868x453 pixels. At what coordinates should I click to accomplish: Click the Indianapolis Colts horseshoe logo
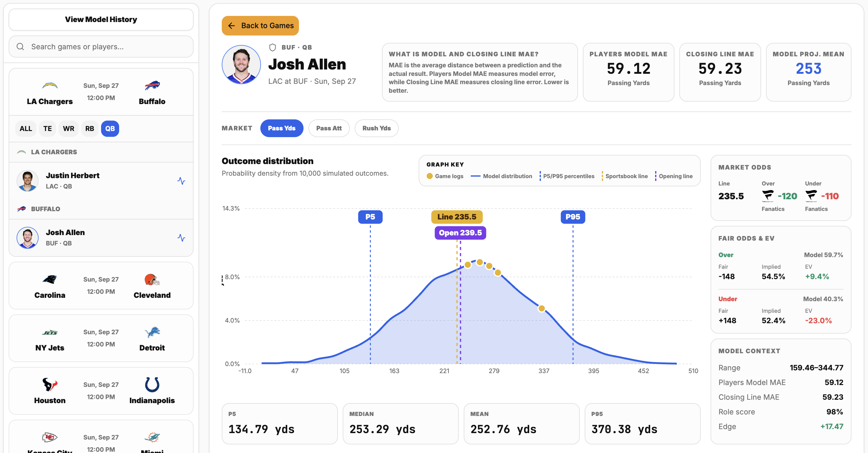tap(152, 385)
